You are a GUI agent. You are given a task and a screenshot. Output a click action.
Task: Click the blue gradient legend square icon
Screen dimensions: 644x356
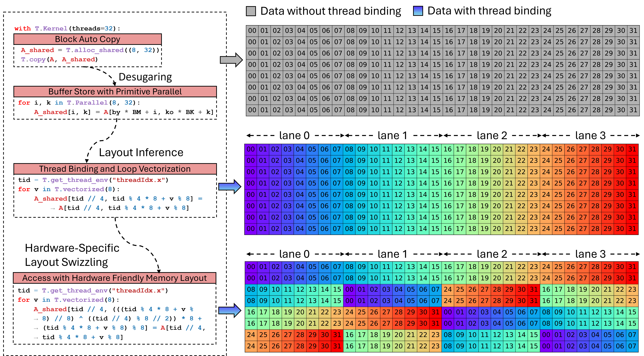pyautogui.click(x=418, y=11)
